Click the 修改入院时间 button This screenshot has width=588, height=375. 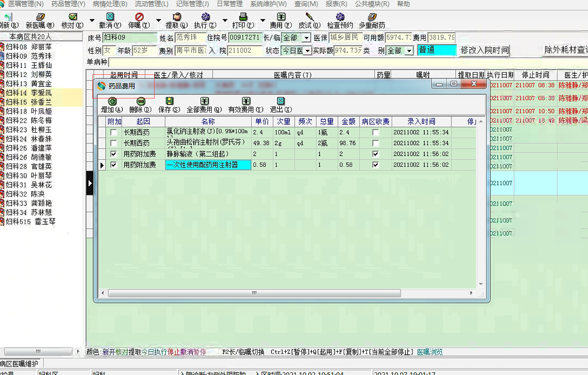(x=484, y=51)
